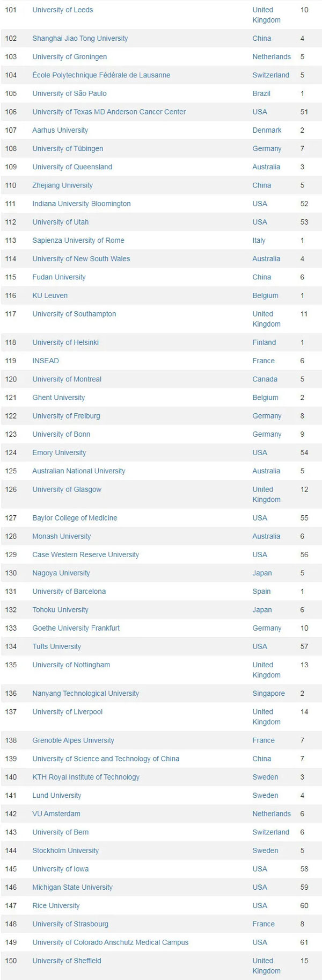
Task: Click University of Science and Technology of China
Action: 106,759
